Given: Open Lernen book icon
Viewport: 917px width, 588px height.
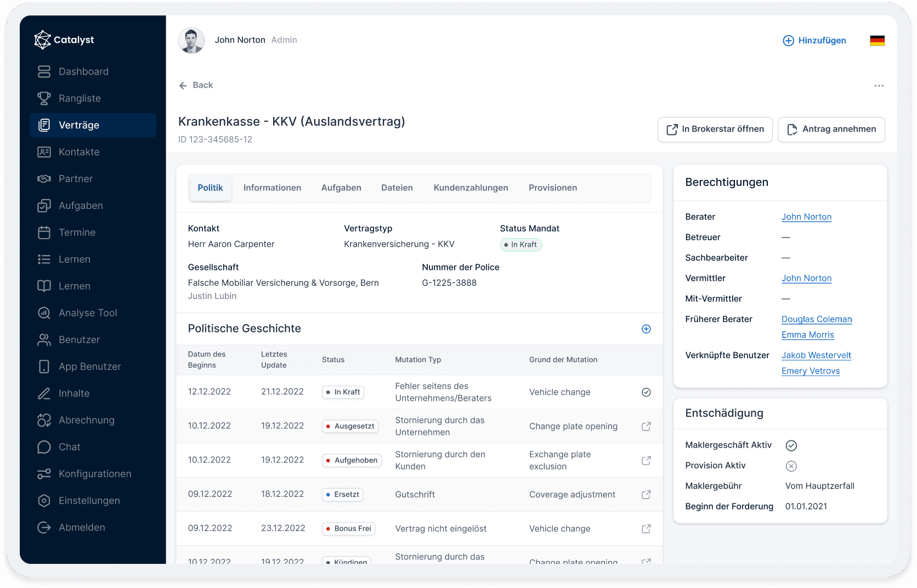Looking at the screenshot, I should (x=44, y=286).
